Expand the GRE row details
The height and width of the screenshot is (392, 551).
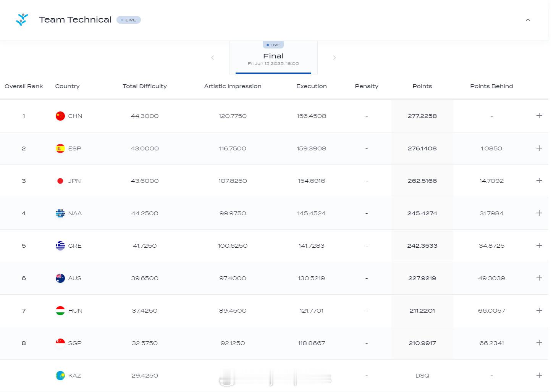539,245
